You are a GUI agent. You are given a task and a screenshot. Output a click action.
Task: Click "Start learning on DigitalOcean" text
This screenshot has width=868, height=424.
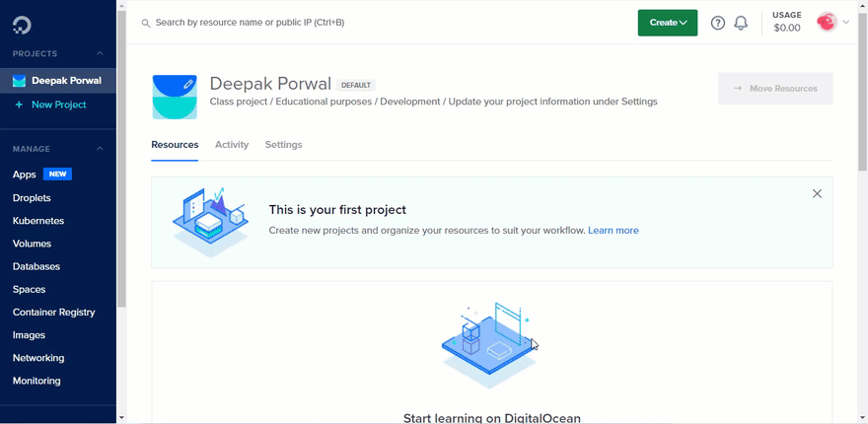tap(491, 418)
